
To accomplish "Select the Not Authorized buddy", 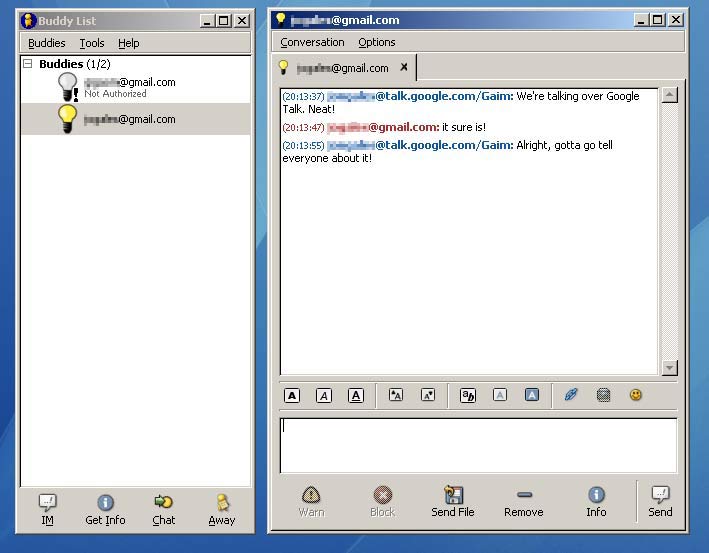I will point(136,87).
